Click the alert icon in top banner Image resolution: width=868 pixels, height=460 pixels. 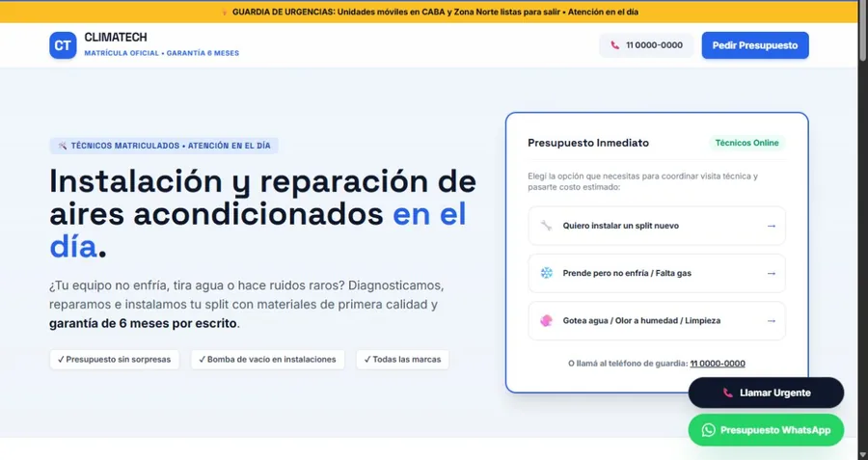(224, 12)
